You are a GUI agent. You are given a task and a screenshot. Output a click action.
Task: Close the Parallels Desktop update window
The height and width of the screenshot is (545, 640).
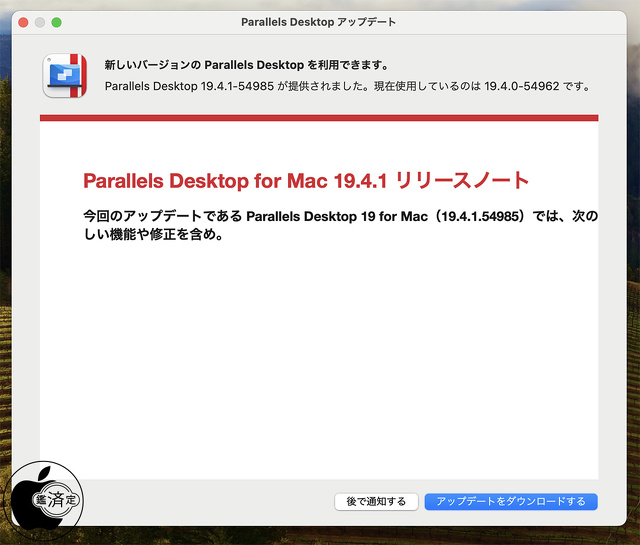23,22
